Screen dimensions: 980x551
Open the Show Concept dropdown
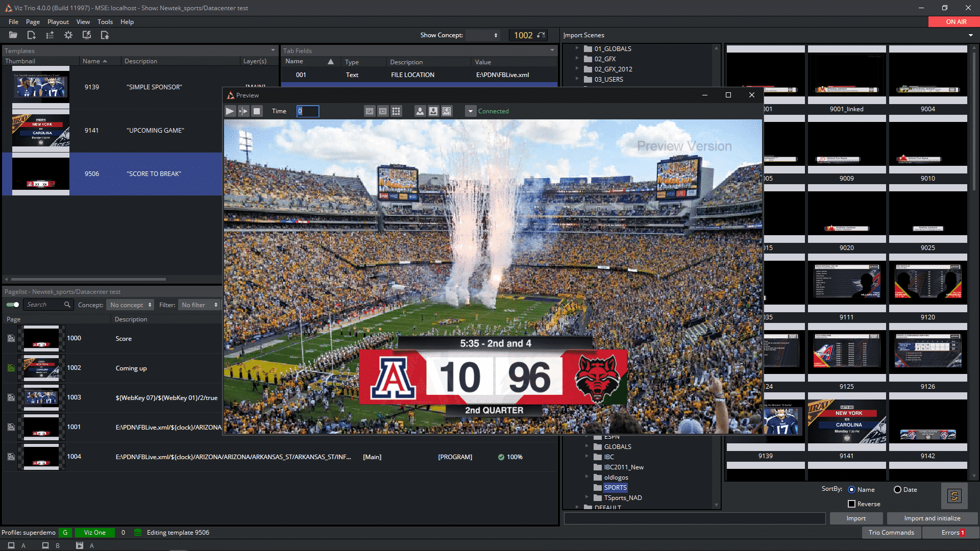tap(482, 35)
